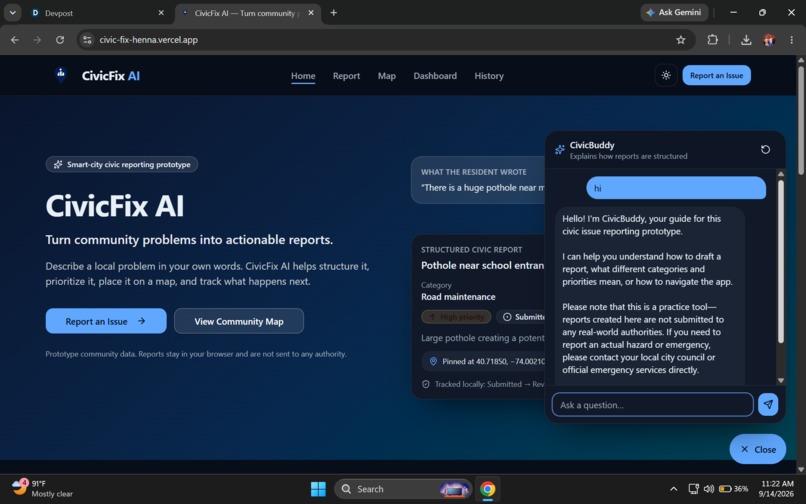
Task: Click the user's "hi" chat message
Action: point(676,188)
